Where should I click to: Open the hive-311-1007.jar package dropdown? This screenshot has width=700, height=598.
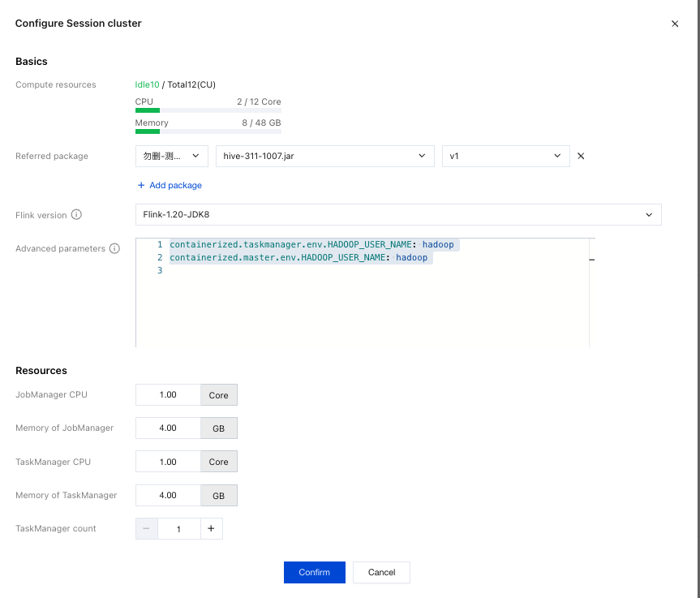(x=325, y=156)
